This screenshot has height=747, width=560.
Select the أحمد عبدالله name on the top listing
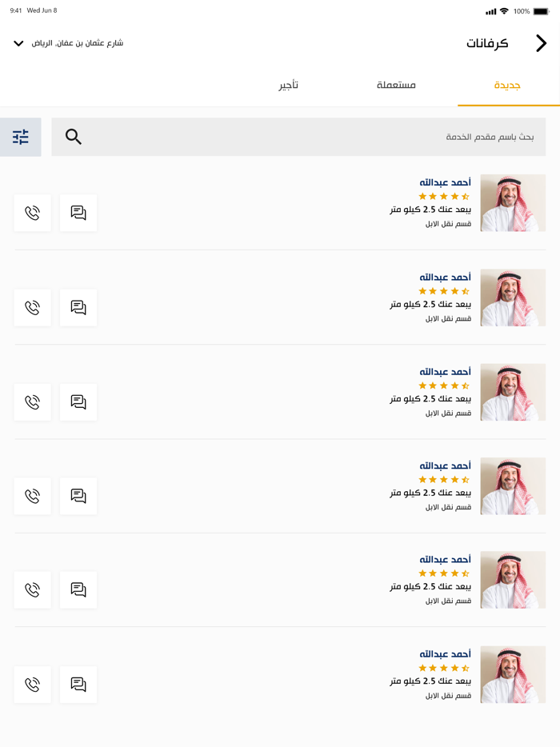[x=446, y=181]
